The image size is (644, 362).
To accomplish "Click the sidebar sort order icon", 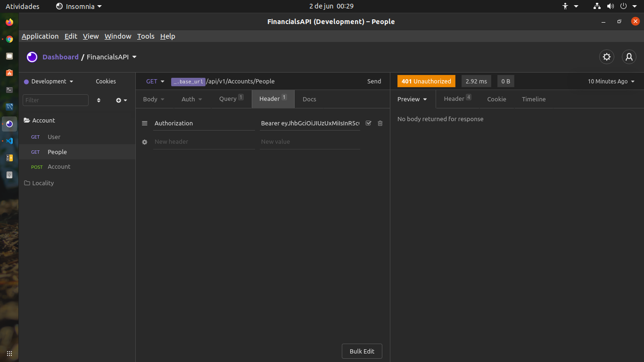I will [99, 100].
